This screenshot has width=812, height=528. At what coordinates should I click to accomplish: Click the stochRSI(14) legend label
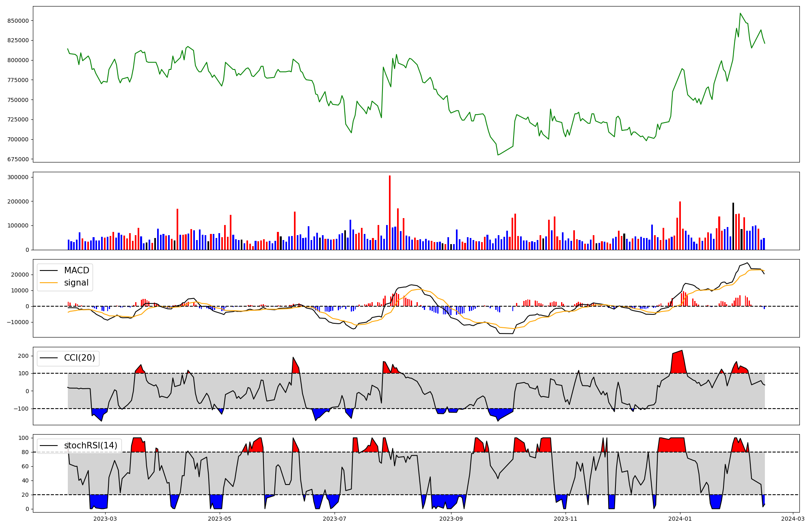tap(91, 446)
